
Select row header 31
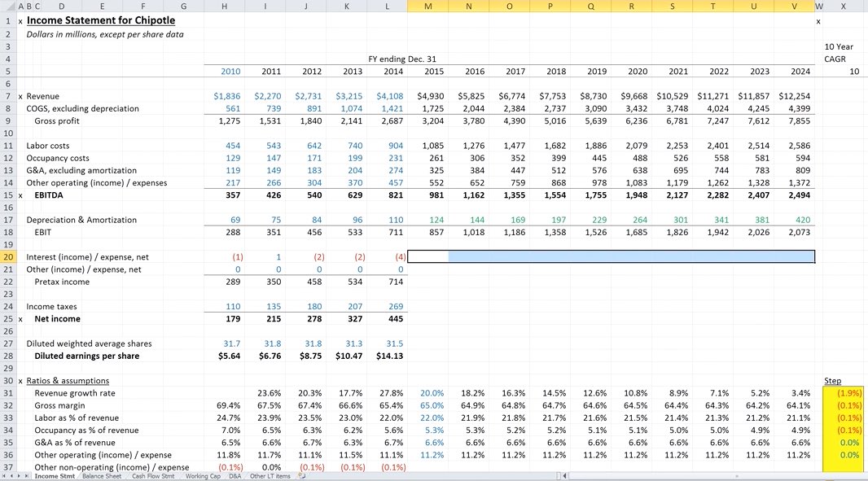pos(8,393)
